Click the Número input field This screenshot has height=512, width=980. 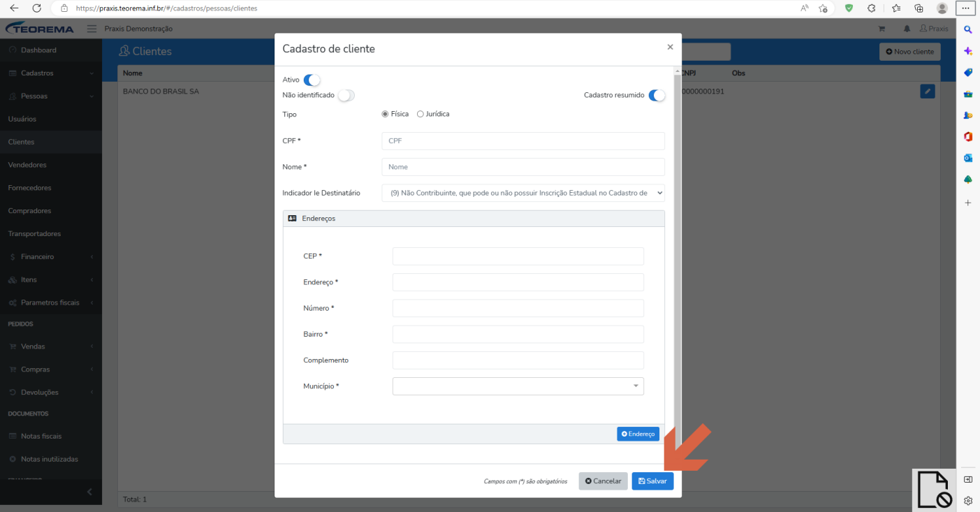click(x=518, y=308)
